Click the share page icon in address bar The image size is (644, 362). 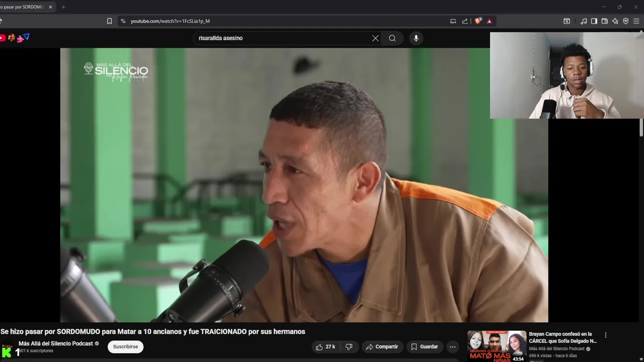click(x=465, y=21)
